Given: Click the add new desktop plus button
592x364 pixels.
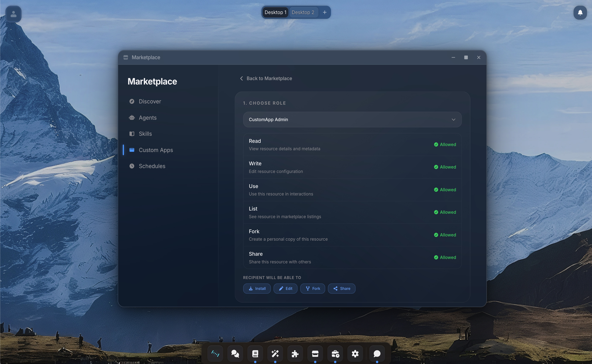Looking at the screenshot, I should [324, 12].
